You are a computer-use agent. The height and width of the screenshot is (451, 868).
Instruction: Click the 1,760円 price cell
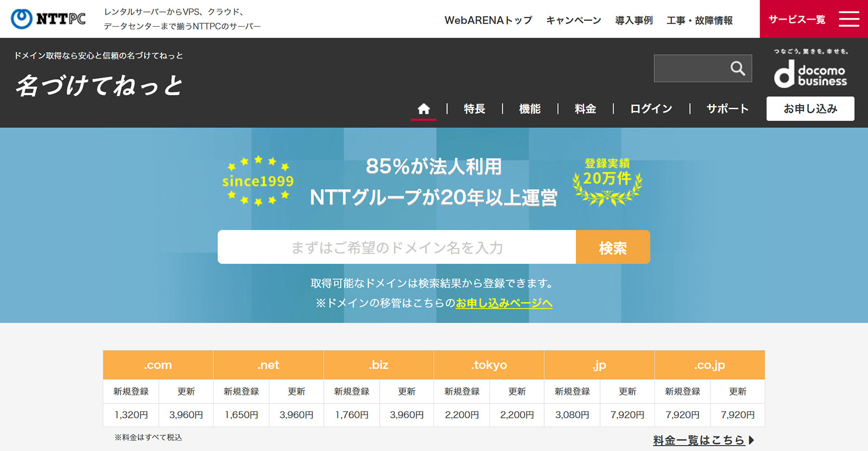(x=352, y=415)
